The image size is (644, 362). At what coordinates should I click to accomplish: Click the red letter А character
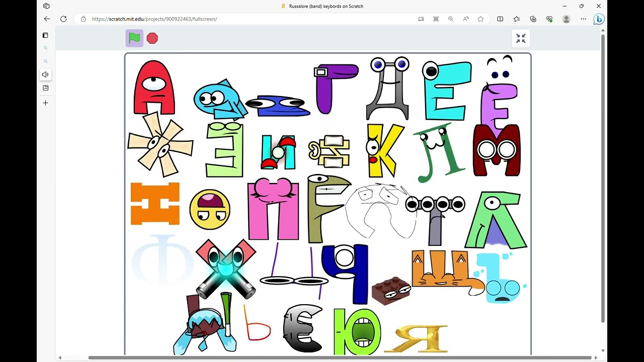tap(154, 88)
